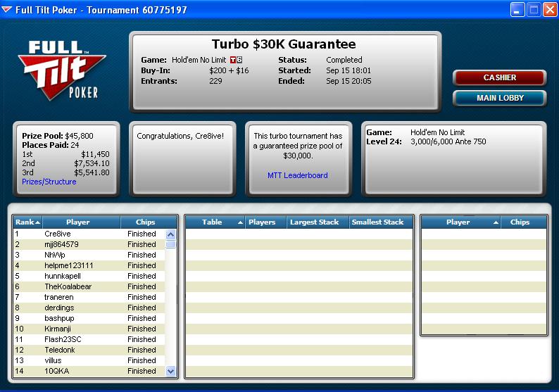Click the turbo T icon next to Hold'em No Limit
Viewport: 559px width, 392px height.
(x=233, y=60)
